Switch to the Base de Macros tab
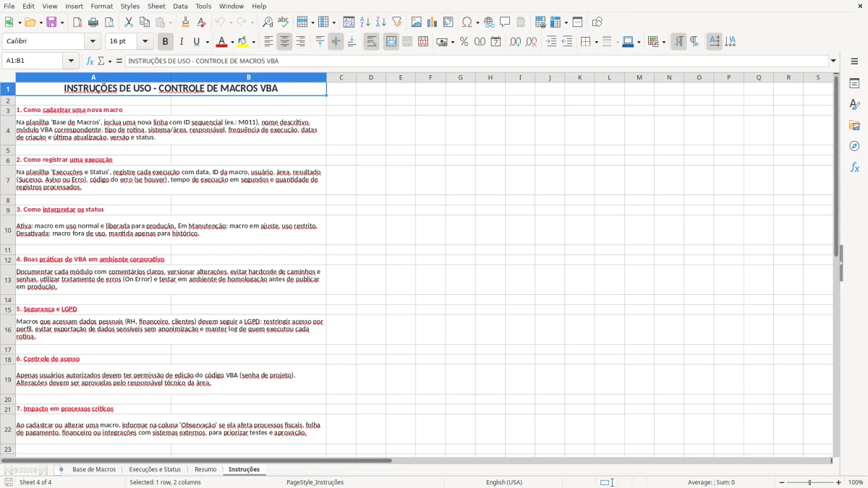This screenshot has height=488, width=868. pos(94,469)
